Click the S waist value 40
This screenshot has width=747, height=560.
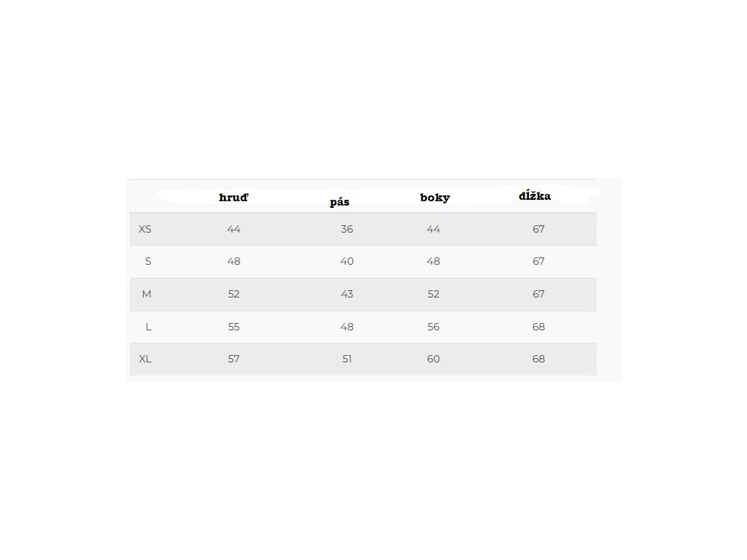[347, 261]
